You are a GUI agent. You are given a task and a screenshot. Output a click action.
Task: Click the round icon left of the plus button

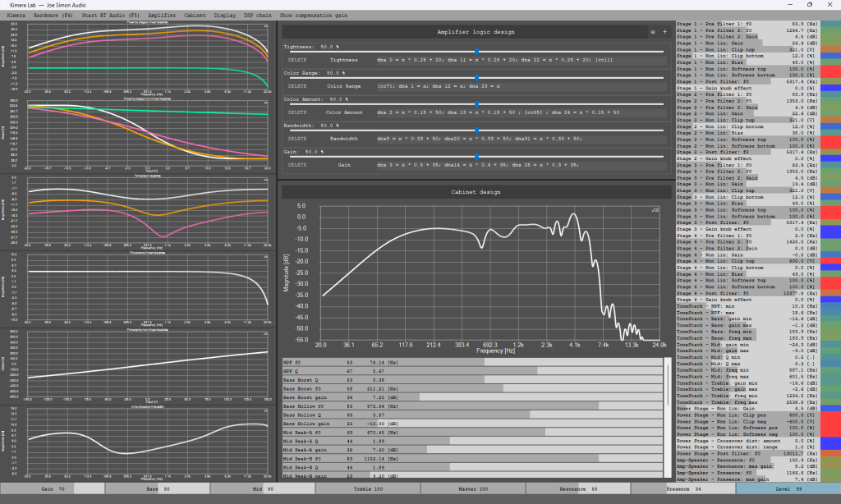pyautogui.click(x=653, y=32)
